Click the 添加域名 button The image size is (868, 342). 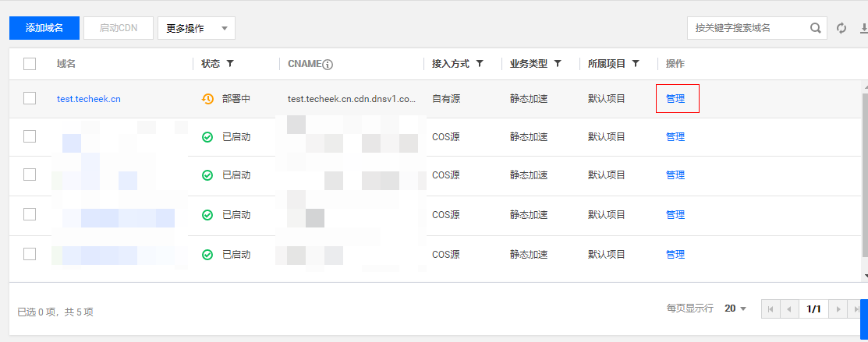click(x=44, y=28)
